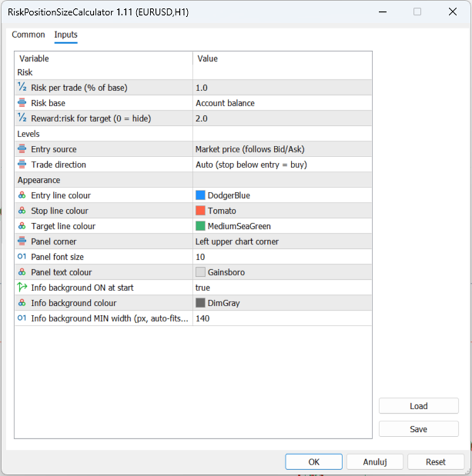Save the current inputs to file
Screen dimensions: 472x476
(419, 429)
